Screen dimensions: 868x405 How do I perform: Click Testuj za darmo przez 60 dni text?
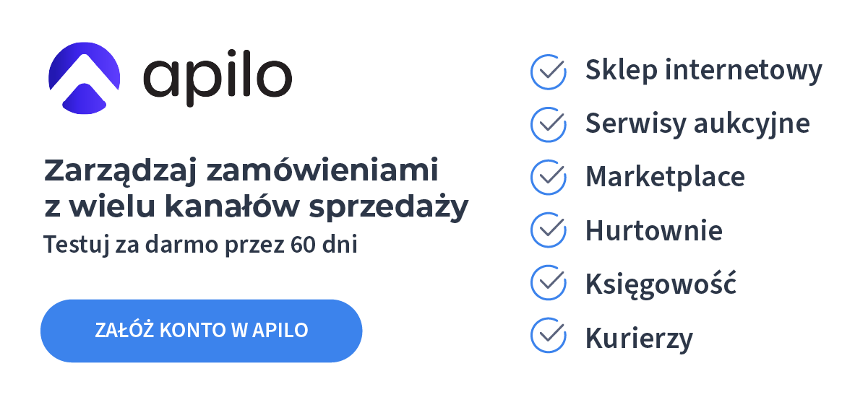200,244
